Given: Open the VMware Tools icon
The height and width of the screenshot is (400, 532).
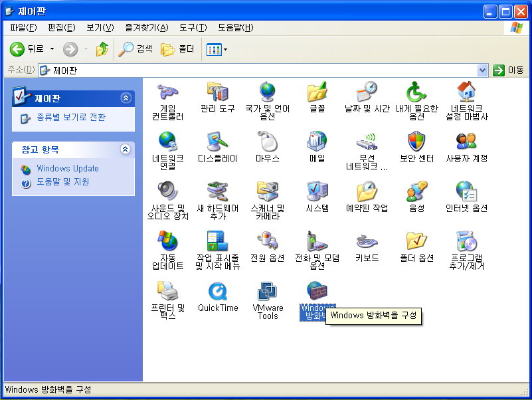Looking at the screenshot, I should [268, 291].
